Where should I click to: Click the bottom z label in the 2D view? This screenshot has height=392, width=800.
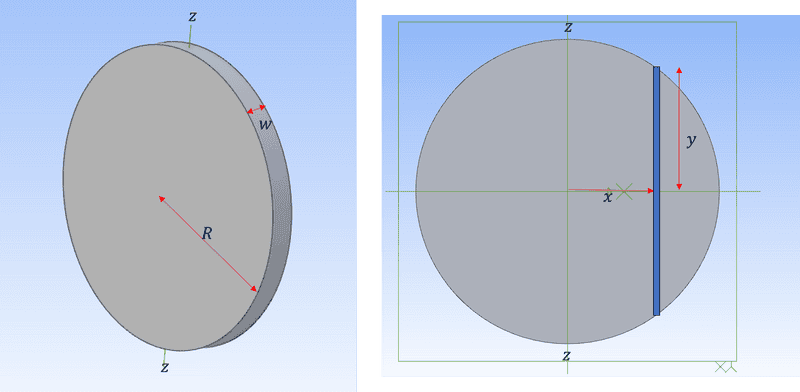(x=566, y=356)
